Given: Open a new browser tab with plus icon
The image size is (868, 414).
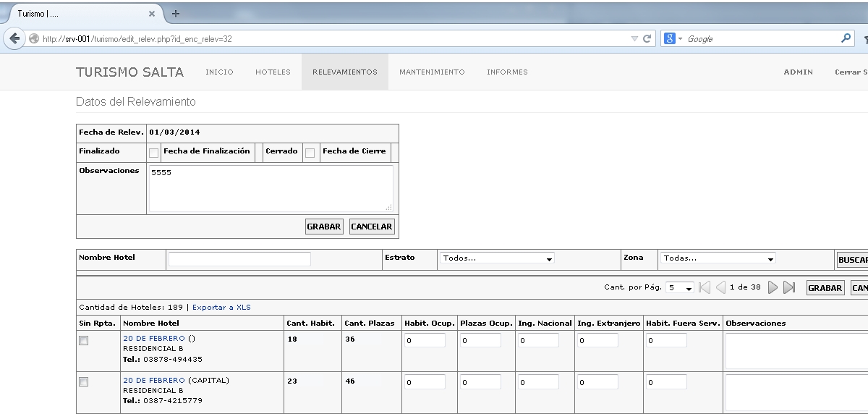Looking at the screenshot, I should pos(176,14).
